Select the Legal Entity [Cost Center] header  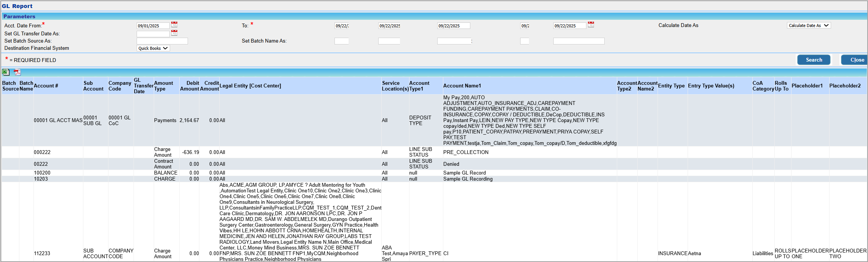pyautogui.click(x=250, y=86)
